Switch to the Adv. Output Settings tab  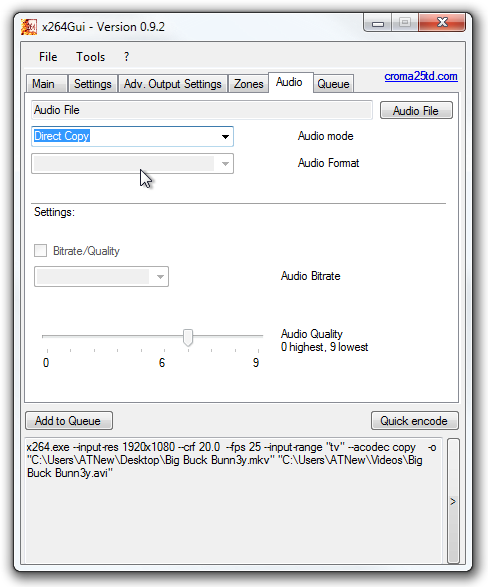point(173,84)
